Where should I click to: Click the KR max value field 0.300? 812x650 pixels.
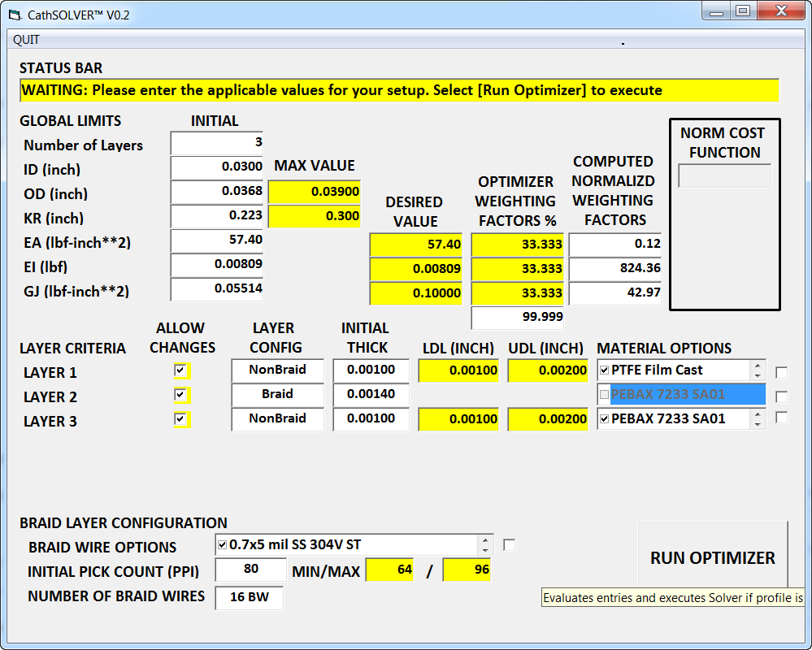[x=315, y=216]
